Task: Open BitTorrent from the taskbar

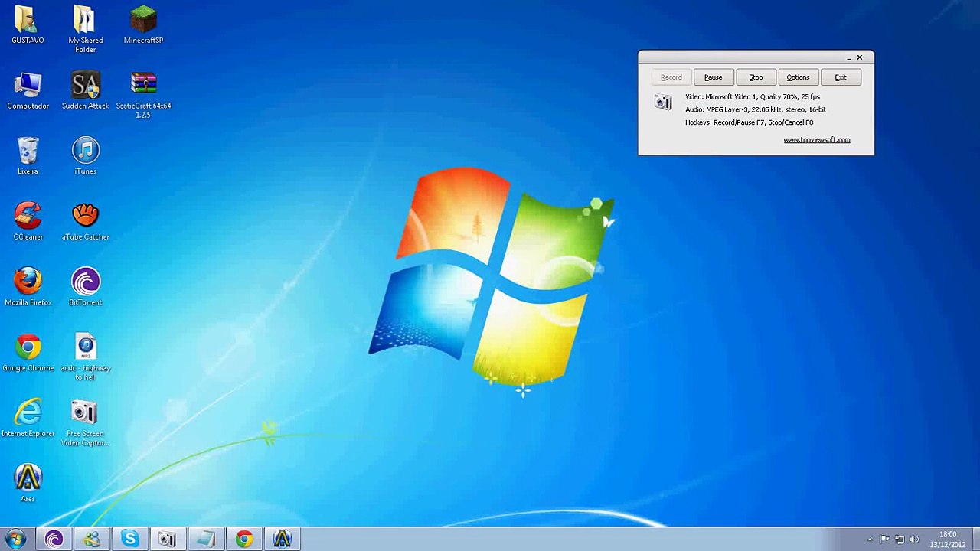Action: (x=54, y=540)
